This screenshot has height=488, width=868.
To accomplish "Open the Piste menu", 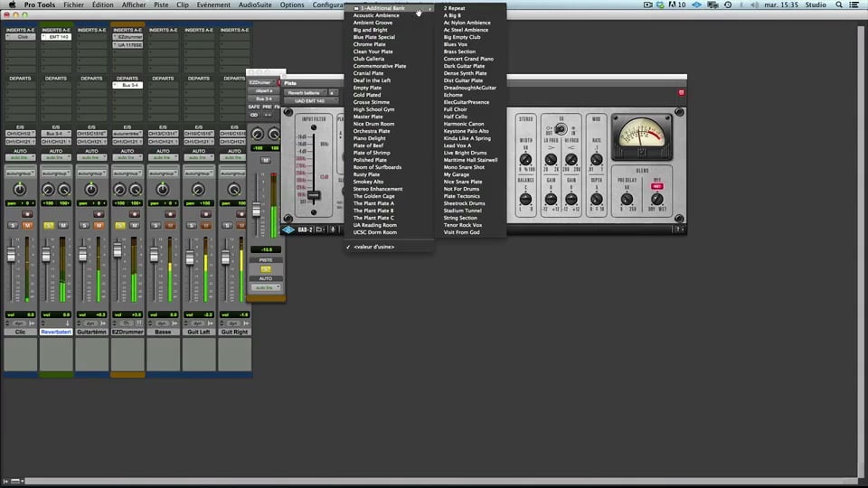I will pos(161,5).
